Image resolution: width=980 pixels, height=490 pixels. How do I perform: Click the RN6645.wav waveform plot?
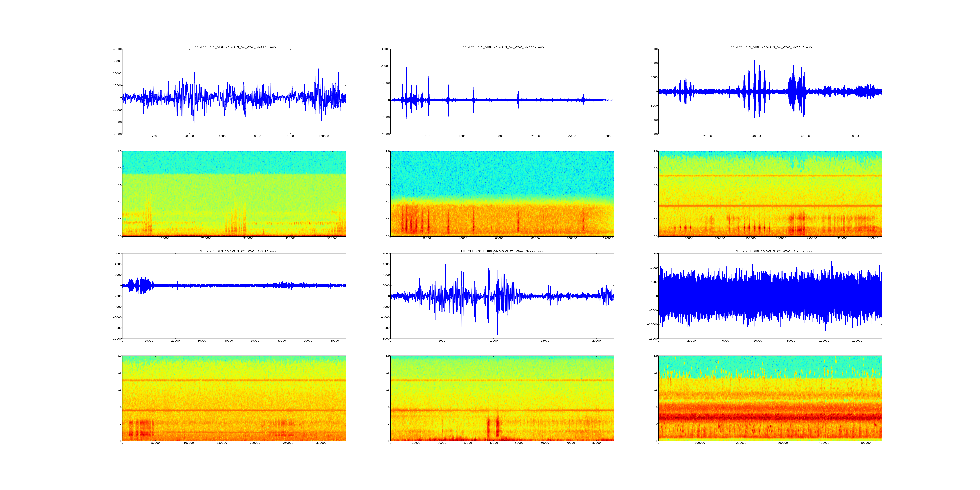tap(770, 91)
